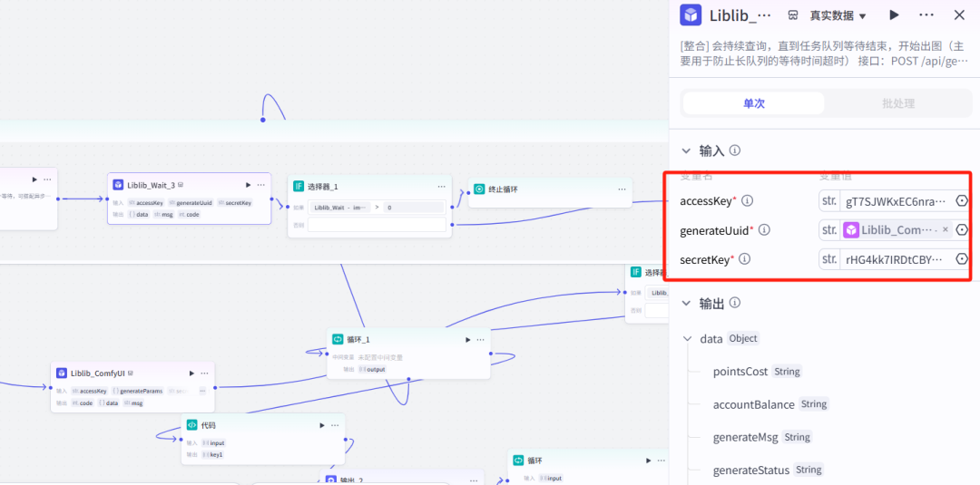Image resolution: width=980 pixels, height=485 pixels.
Task: Open accessKey variable settings hexagon icon
Action: point(962,201)
